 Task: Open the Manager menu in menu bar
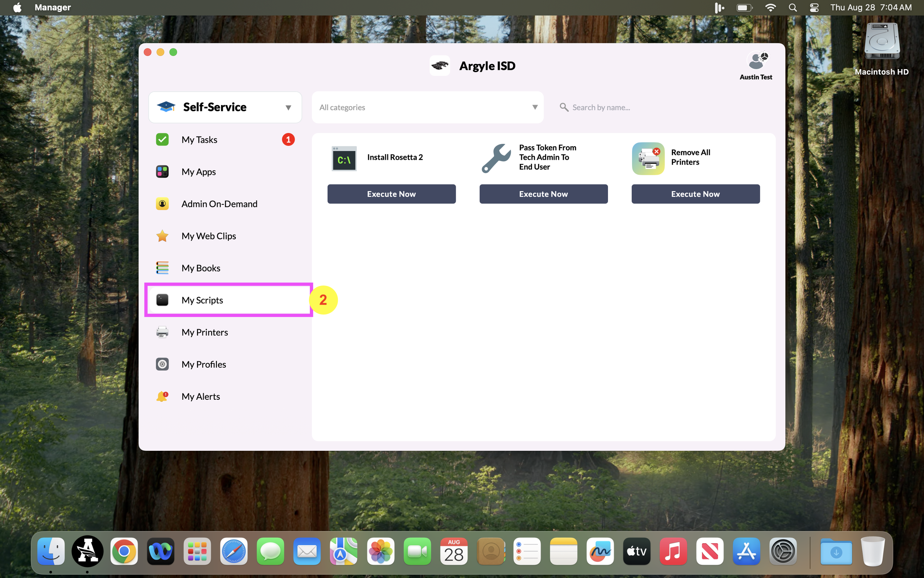coord(52,7)
